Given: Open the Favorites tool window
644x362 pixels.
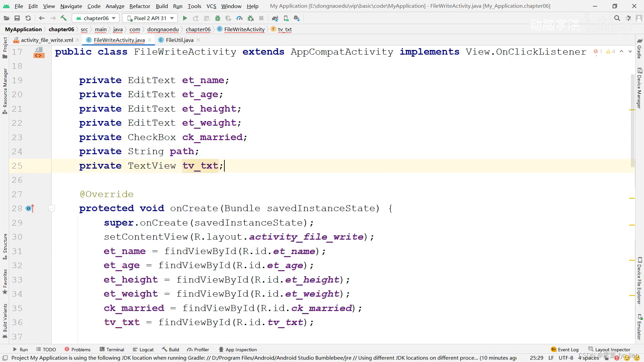Looking at the screenshot, I should coord(5,282).
